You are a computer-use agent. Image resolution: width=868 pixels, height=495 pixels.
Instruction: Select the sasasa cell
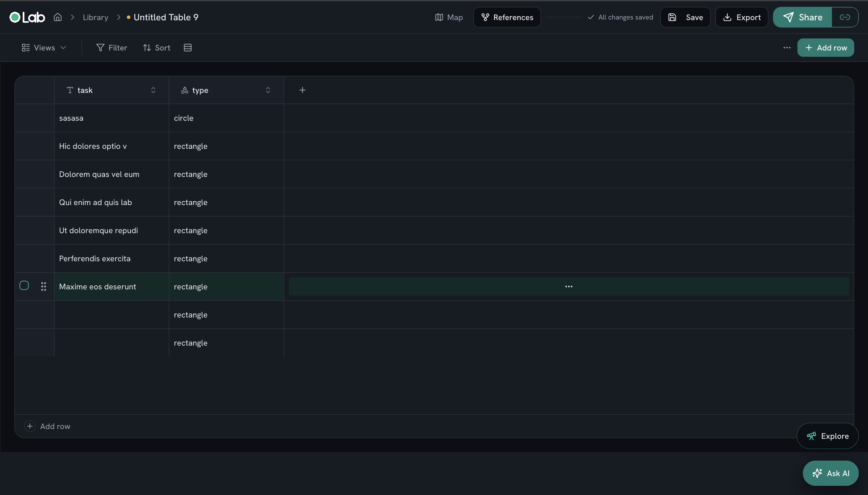coord(112,118)
